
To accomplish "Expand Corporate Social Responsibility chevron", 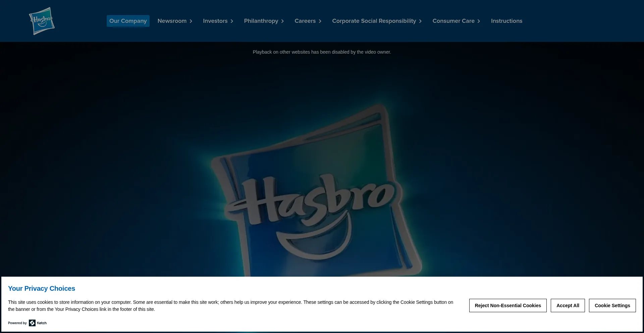I will tap(420, 21).
